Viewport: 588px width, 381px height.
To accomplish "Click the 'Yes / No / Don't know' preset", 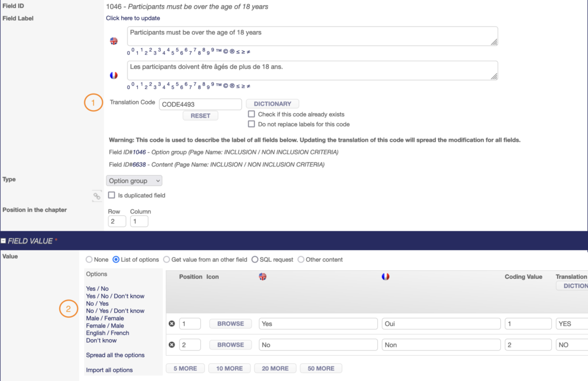I will pos(115,296).
